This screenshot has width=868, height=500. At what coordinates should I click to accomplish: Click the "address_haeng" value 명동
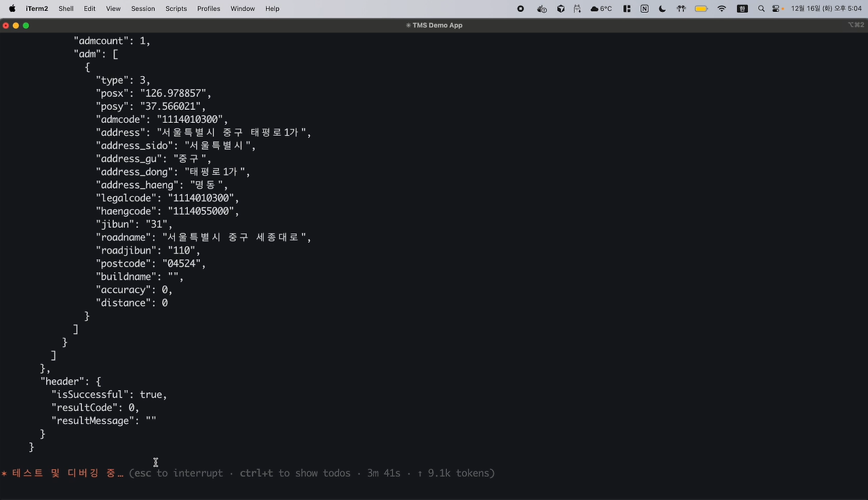(x=206, y=185)
